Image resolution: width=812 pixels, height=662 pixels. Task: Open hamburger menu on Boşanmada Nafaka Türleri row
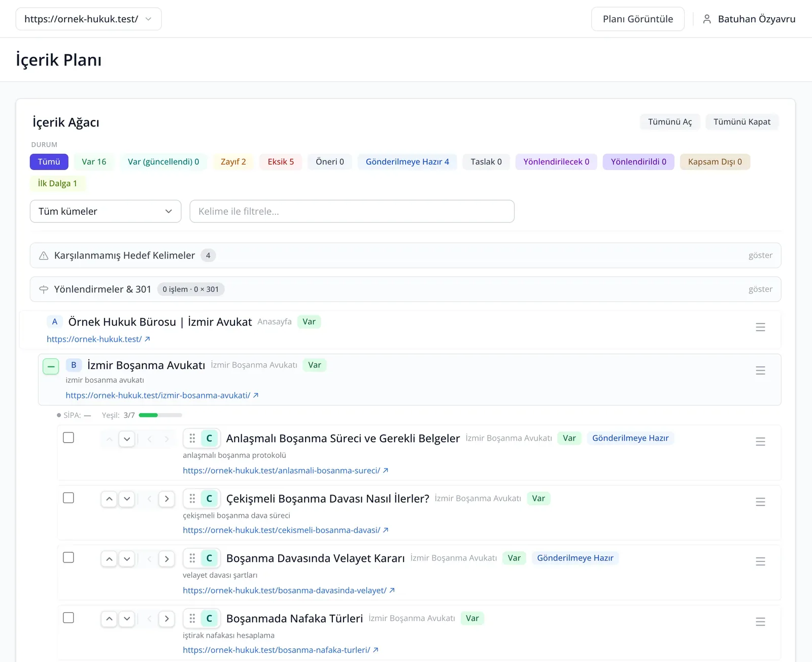pos(760,622)
